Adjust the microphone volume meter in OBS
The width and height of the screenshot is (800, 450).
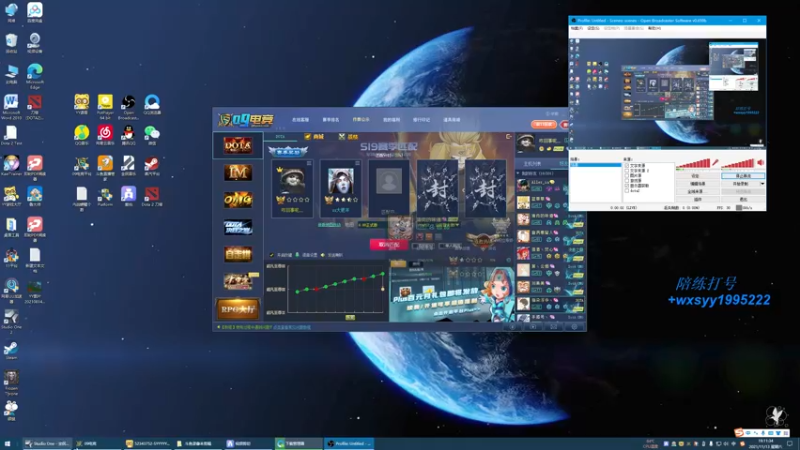pyautogui.click(x=692, y=163)
